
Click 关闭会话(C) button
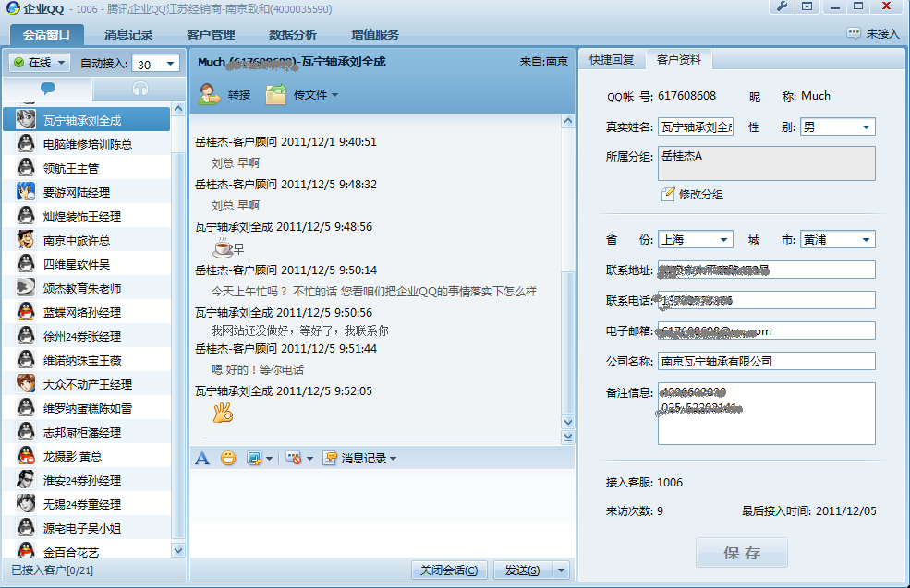click(449, 570)
